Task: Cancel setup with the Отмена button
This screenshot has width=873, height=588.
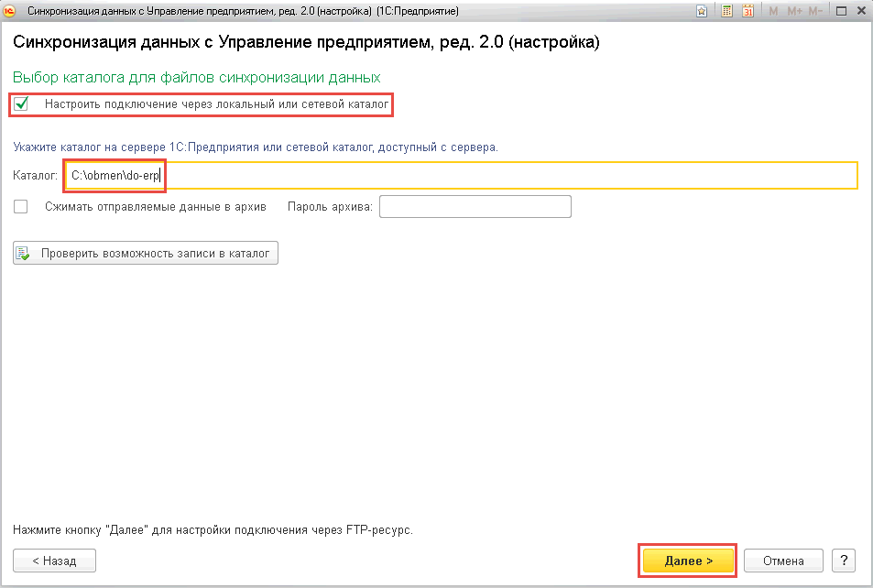Action: pyautogui.click(x=783, y=561)
